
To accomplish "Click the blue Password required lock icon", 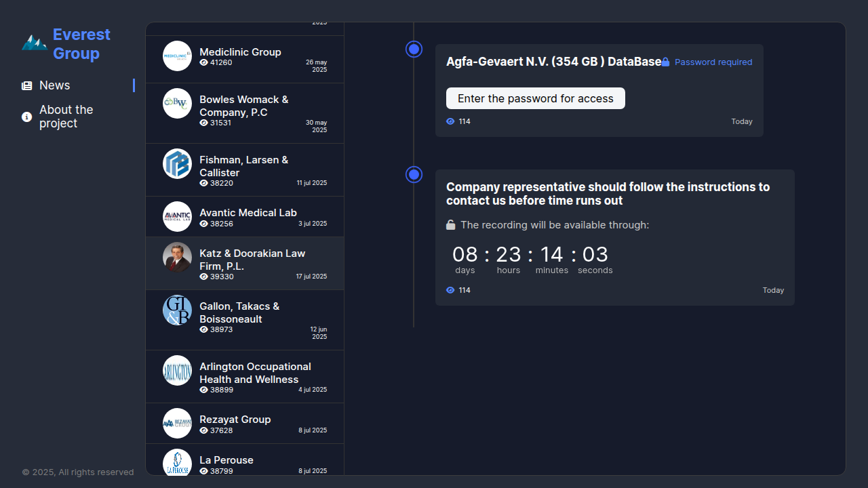I will tap(666, 62).
